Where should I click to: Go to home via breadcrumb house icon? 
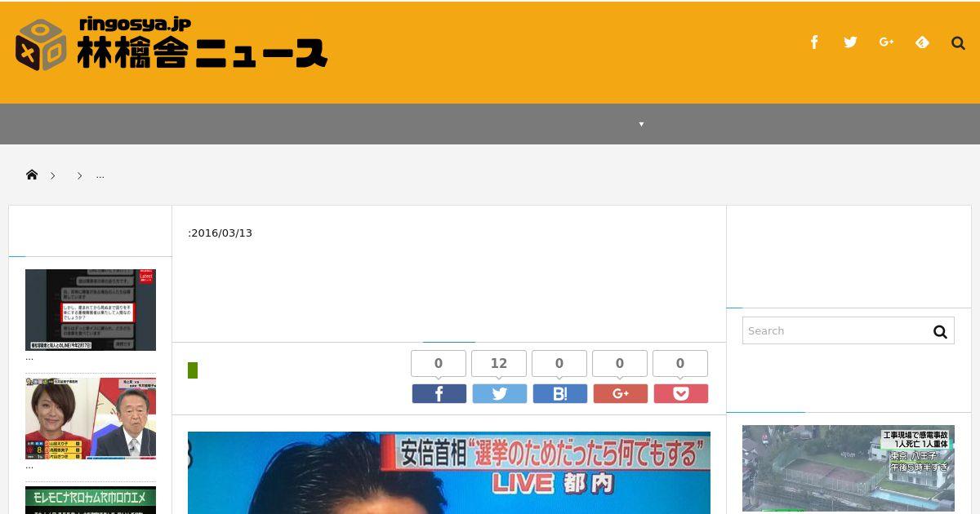[32, 175]
